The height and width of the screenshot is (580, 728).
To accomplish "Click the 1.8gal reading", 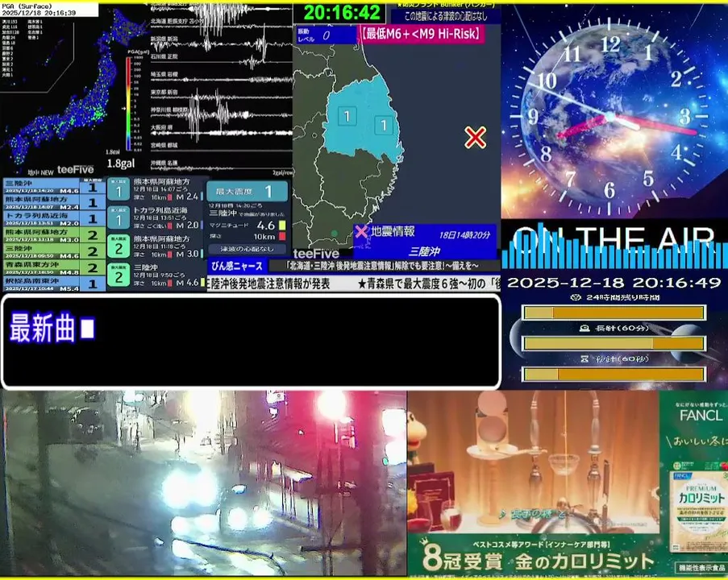I will pos(120,164).
